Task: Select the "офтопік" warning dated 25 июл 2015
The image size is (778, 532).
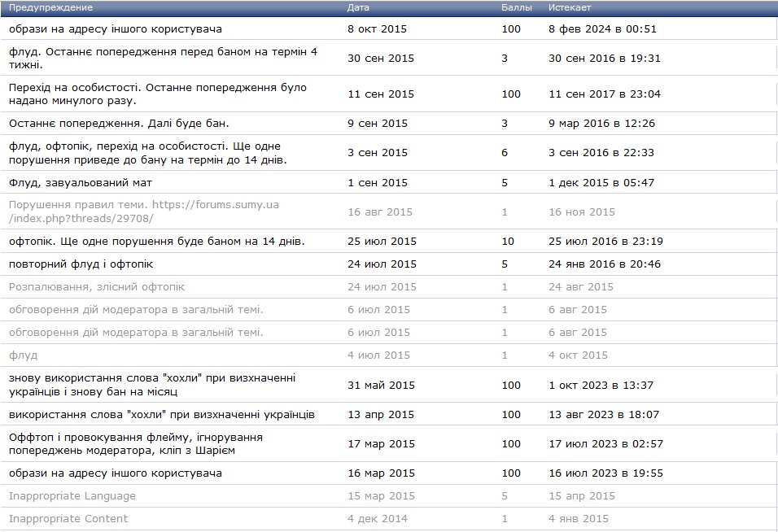Action: [x=156, y=242]
